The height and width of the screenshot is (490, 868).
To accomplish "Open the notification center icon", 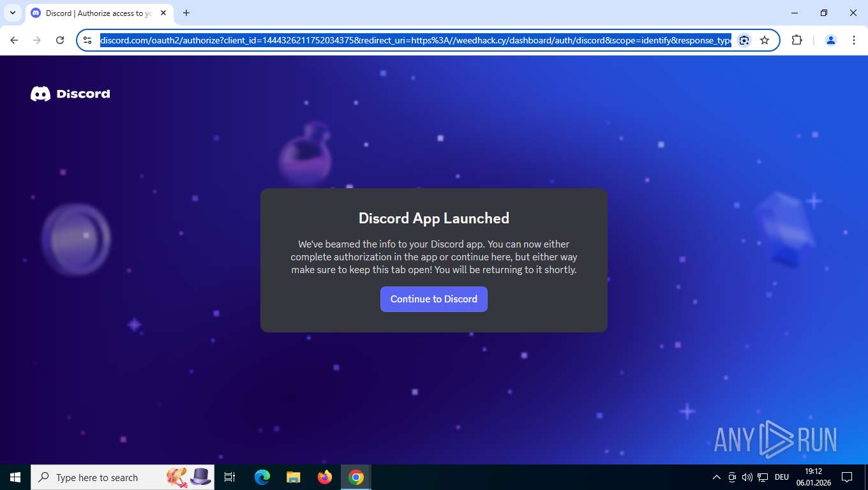I will (847, 477).
